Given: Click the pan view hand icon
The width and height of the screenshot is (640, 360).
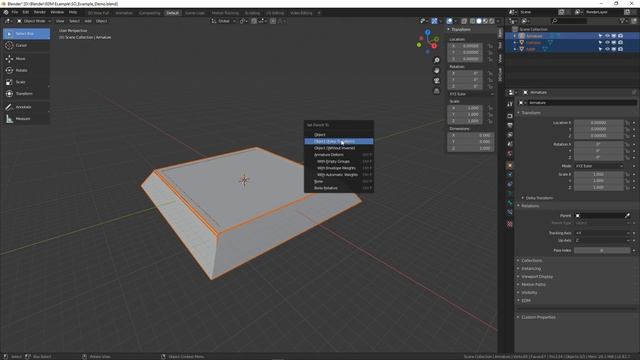Looking at the screenshot, I should click(437, 70).
